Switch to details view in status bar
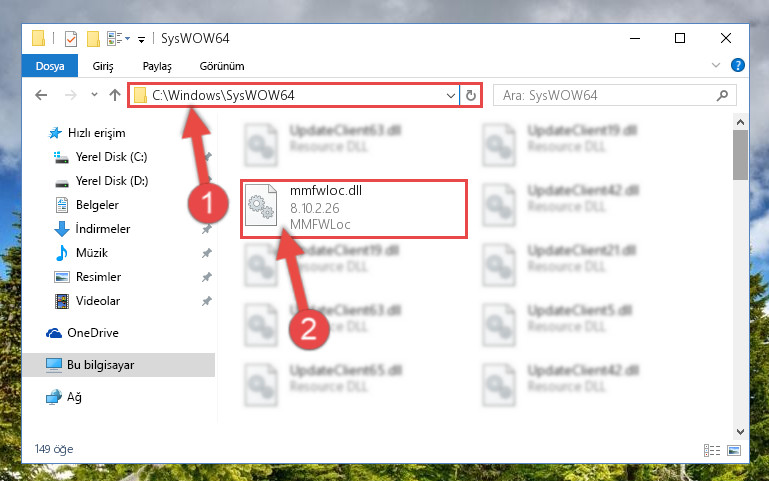 (x=712, y=450)
